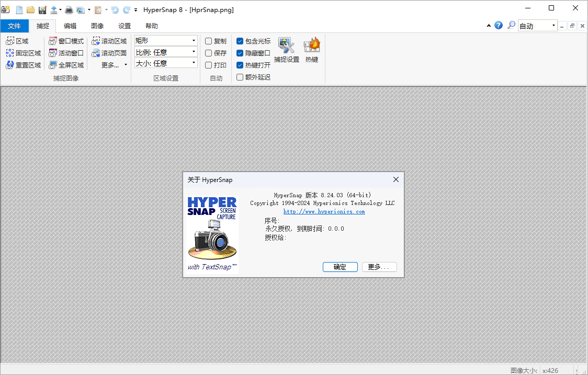Switch to the 编辑 ribbon tab
This screenshot has height=375, width=588.
click(x=70, y=26)
